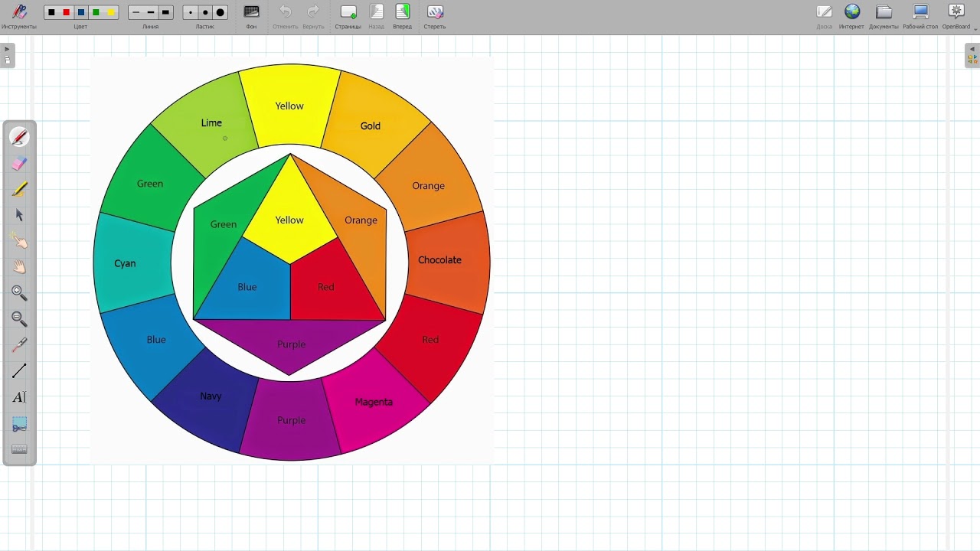Click the Gold label on color wheel
The image size is (980, 551).
point(371,126)
